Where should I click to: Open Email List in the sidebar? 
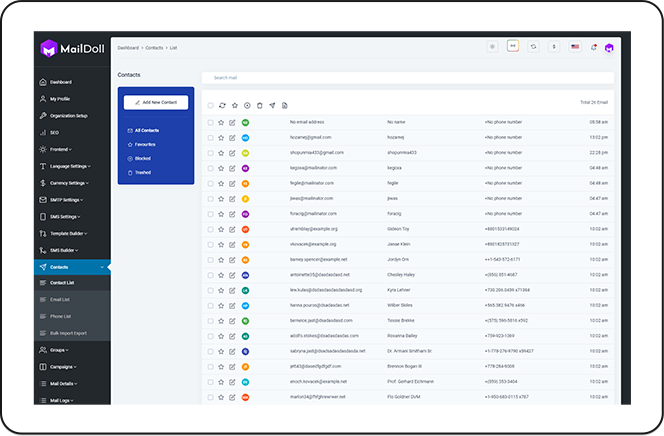pyautogui.click(x=60, y=300)
